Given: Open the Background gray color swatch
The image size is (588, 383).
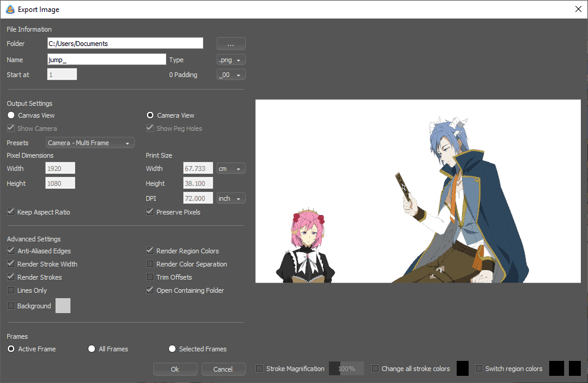Looking at the screenshot, I should 63,306.
